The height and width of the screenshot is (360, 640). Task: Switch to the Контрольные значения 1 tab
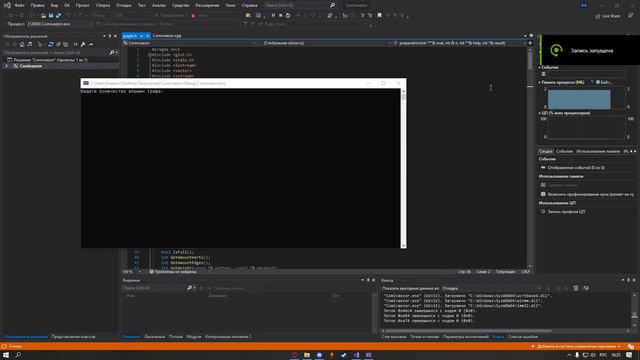tap(228, 337)
